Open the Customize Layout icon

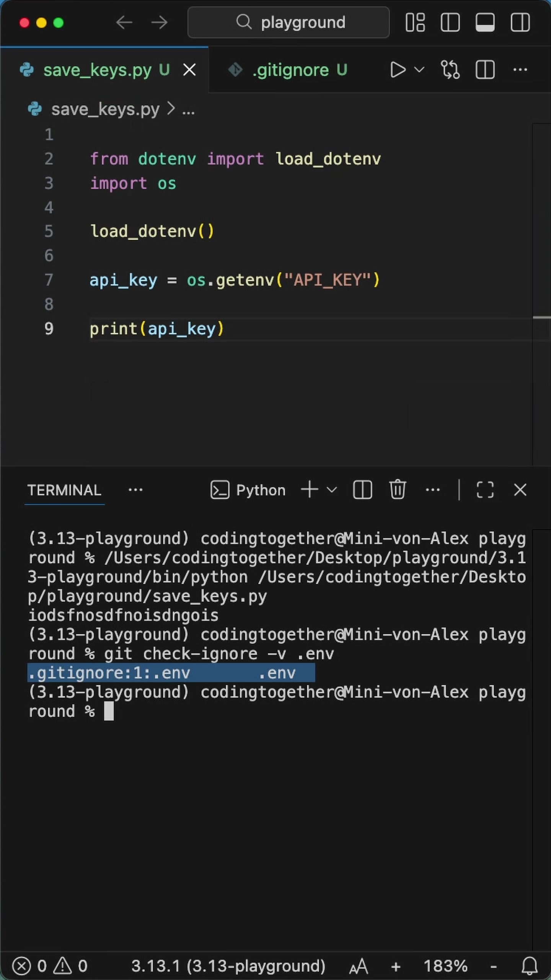click(x=415, y=22)
